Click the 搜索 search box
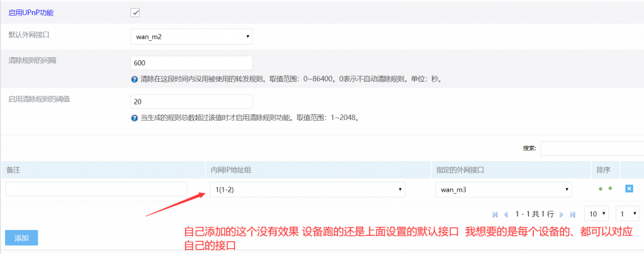Screen dimensions: 644x254 pyautogui.click(x=592, y=148)
